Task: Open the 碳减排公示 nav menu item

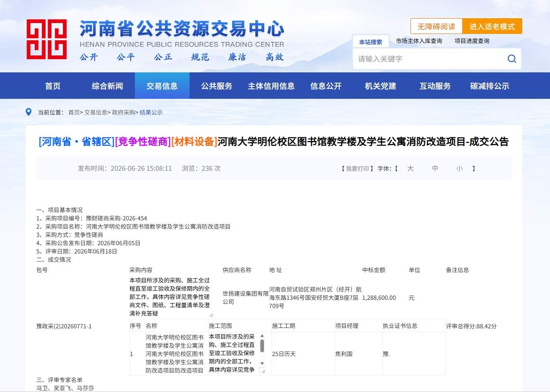Action: [490, 86]
